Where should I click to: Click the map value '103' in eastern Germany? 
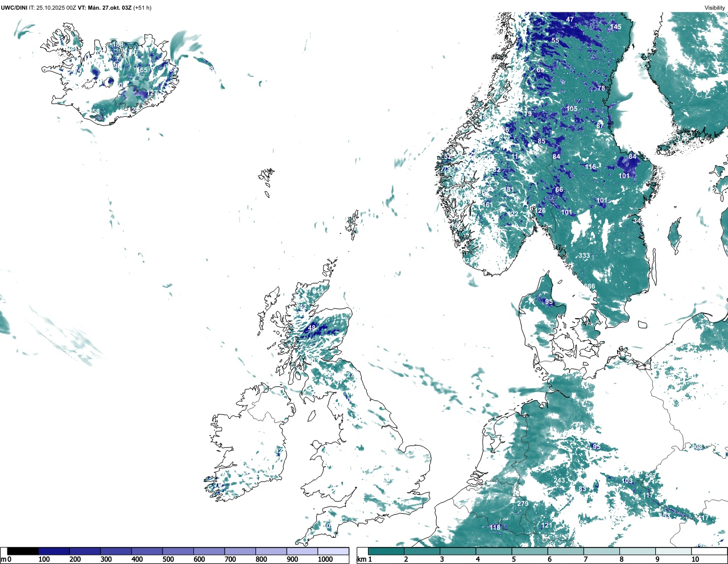point(627,481)
